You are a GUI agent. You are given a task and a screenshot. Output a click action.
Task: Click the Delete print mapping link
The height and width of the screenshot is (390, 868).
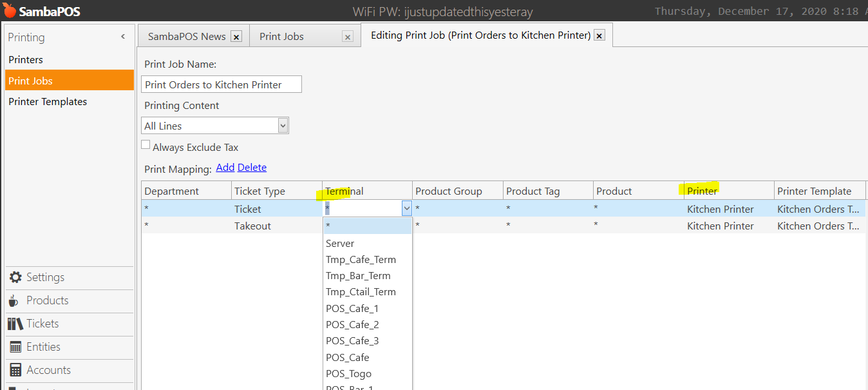point(252,168)
